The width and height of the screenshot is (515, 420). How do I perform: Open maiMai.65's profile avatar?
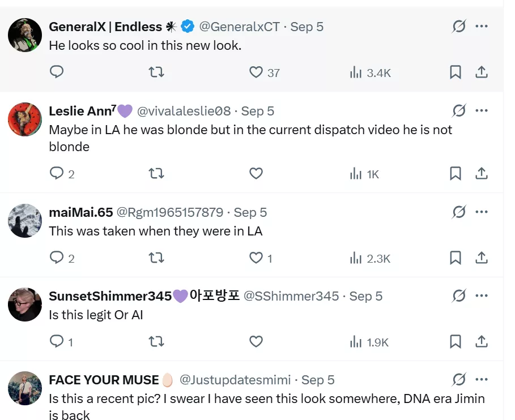[25, 221]
